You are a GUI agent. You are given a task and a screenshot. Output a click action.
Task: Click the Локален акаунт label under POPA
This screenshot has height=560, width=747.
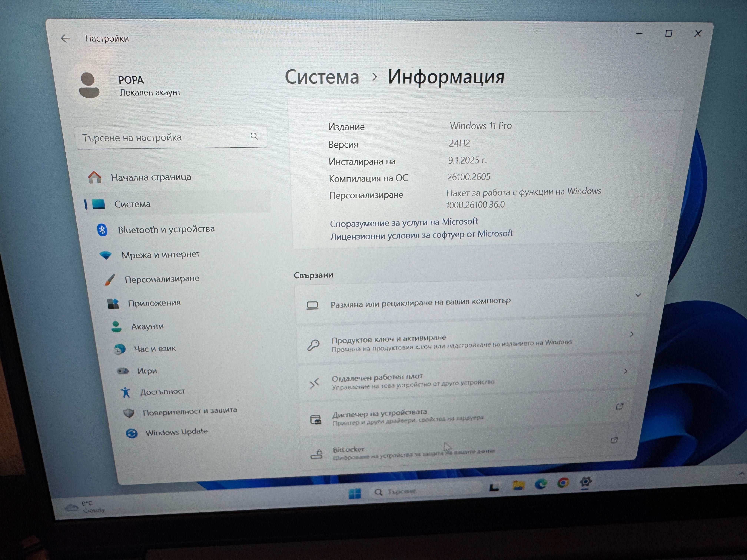[150, 92]
